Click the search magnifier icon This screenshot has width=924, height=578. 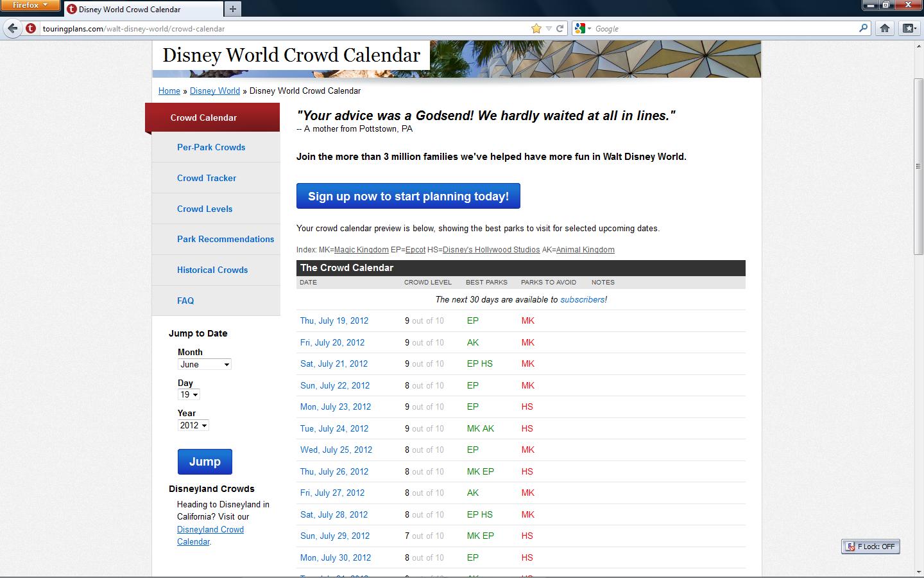pos(863,28)
